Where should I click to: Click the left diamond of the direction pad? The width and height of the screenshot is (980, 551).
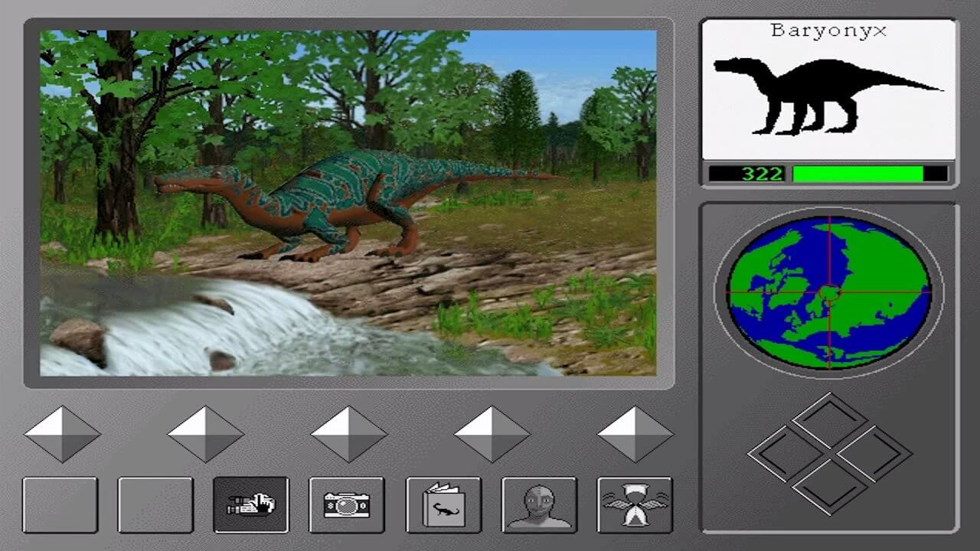pyautogui.click(x=786, y=453)
